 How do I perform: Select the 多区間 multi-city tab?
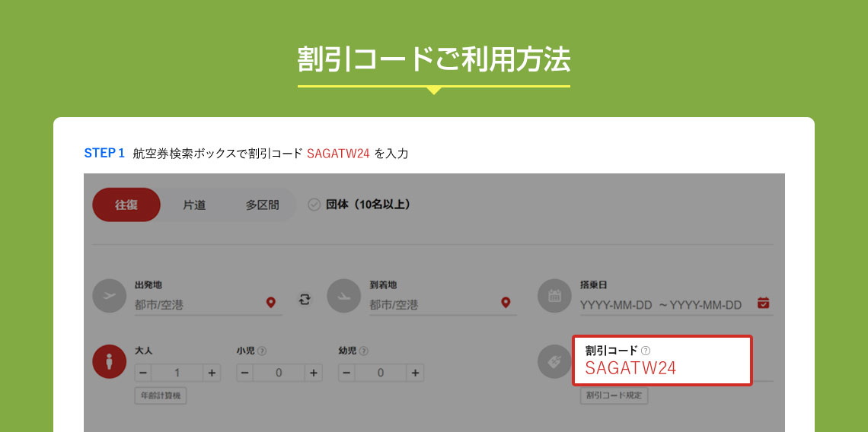click(x=263, y=205)
